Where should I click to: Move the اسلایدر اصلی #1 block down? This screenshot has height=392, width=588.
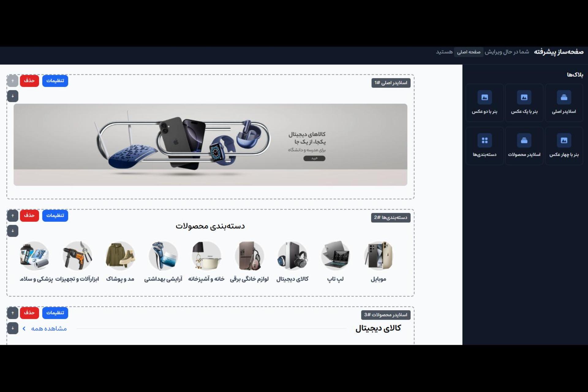13,96
